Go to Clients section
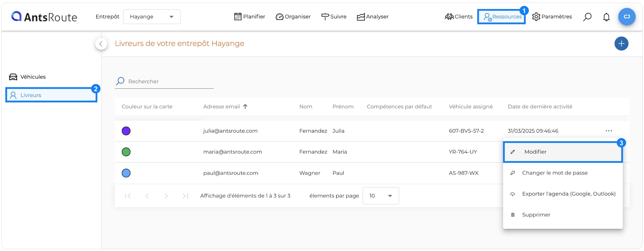Viewport: 644px width, 251px height. point(459,17)
